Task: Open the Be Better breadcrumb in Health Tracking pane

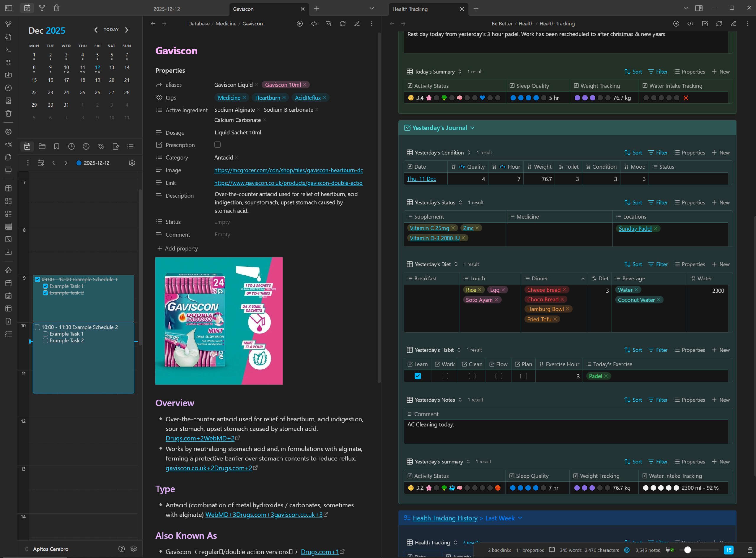Action: [x=502, y=24]
